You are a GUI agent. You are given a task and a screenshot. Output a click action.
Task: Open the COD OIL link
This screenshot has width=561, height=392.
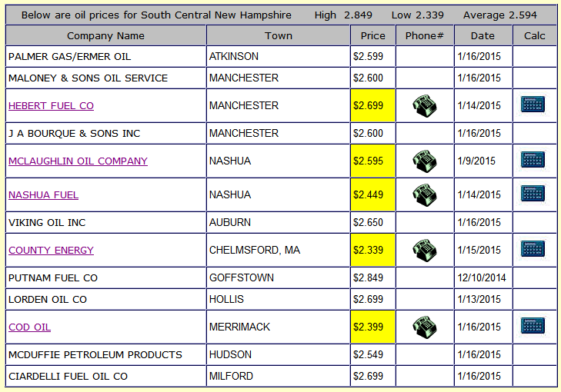(x=30, y=327)
